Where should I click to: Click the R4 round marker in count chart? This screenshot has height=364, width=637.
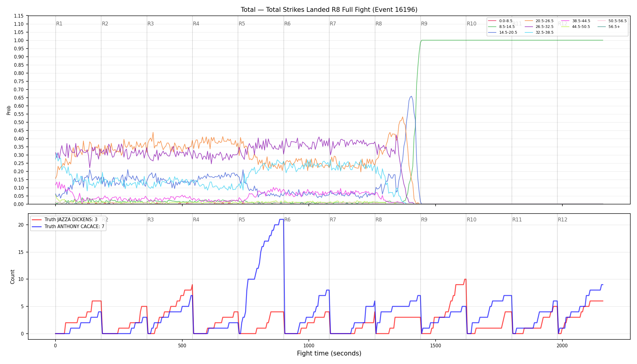196,220
